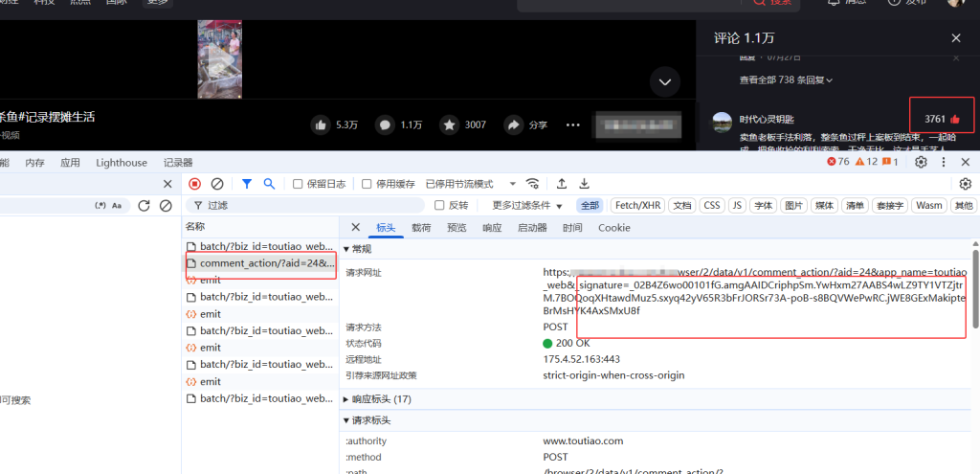Filter requests by 套接字
The image size is (980, 474).
(889, 205)
